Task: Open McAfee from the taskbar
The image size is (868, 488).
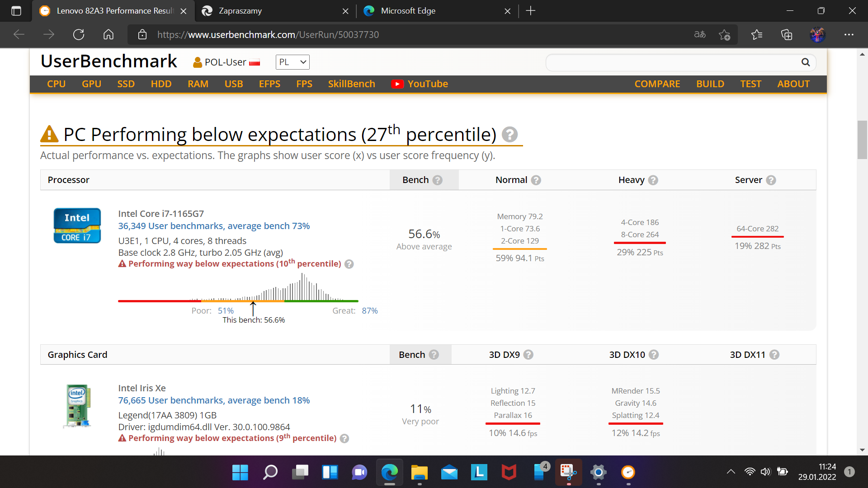Action: coord(509,473)
